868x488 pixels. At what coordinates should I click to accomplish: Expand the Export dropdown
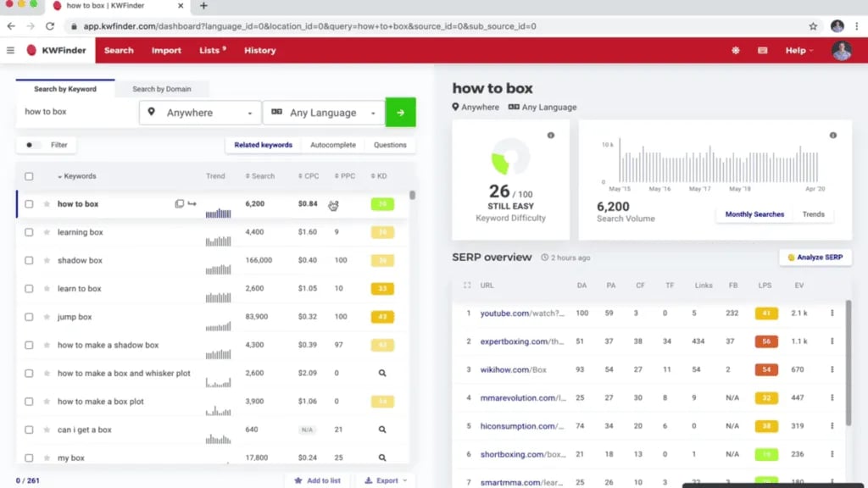[386, 480]
